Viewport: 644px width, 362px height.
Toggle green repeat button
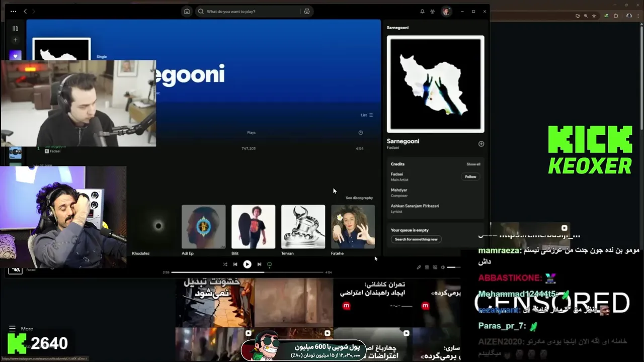click(269, 264)
